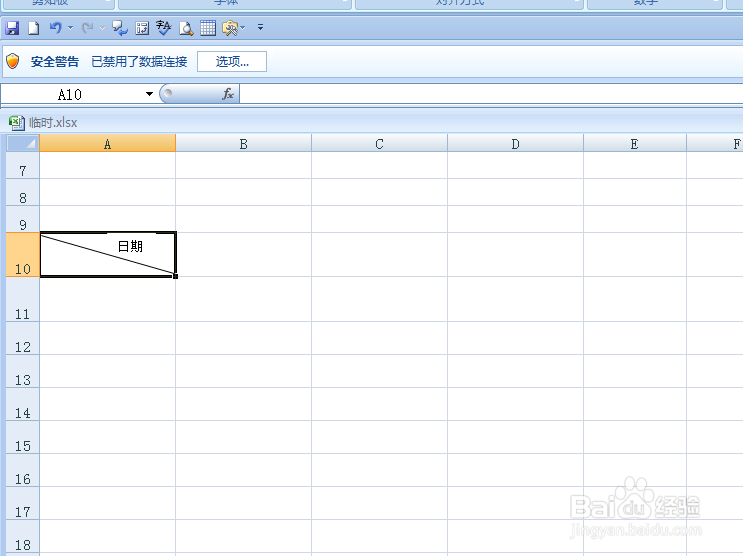Click the 选项... button
This screenshot has height=556, width=743.
click(x=232, y=62)
